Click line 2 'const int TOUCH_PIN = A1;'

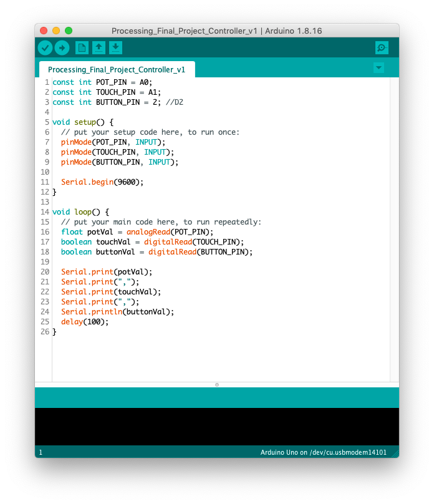coord(107,92)
